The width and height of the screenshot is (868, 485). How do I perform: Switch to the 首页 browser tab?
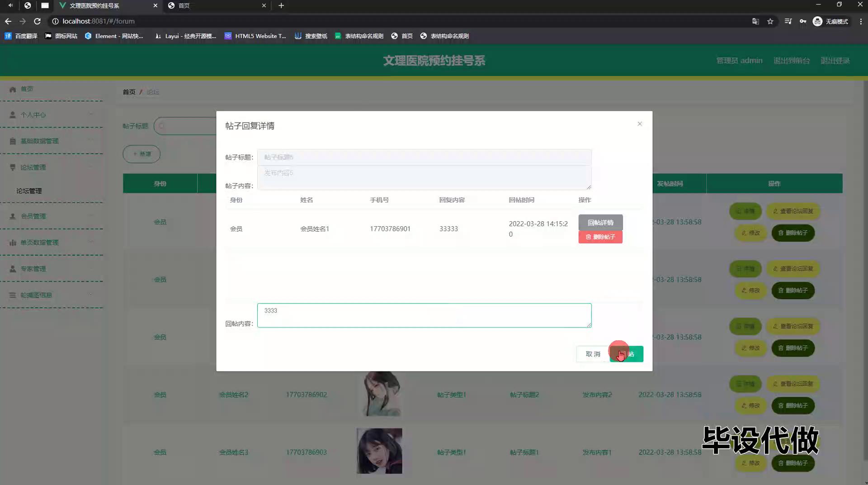click(215, 5)
